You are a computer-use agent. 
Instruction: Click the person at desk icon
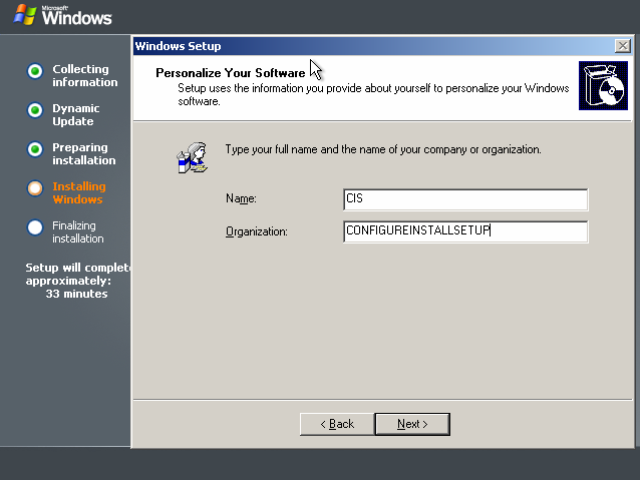(192, 158)
